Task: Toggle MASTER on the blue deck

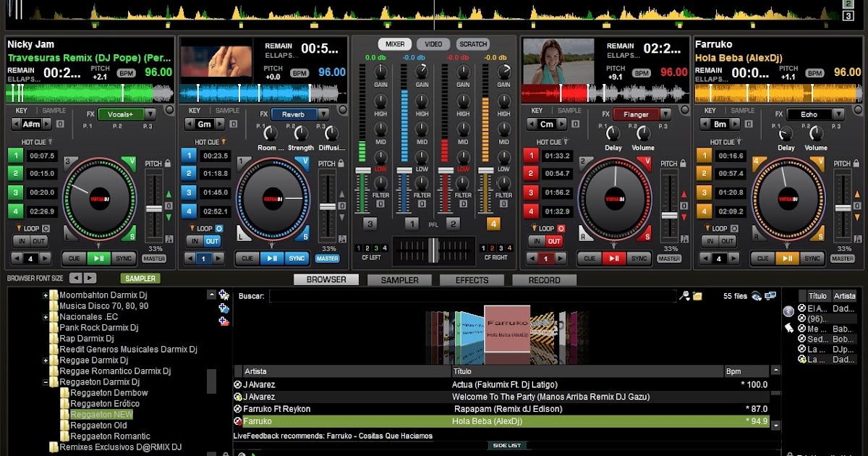Action: (327, 258)
